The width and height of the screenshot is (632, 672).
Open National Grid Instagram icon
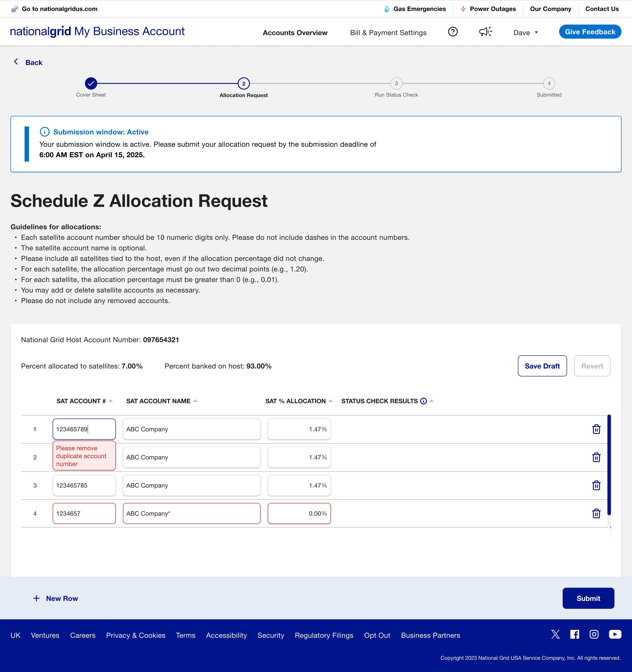[594, 634]
